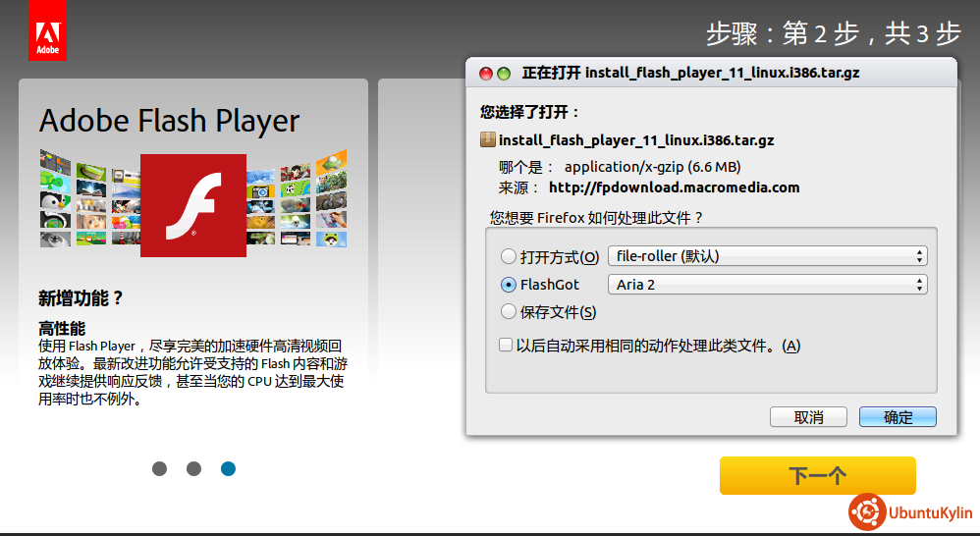The height and width of the screenshot is (536, 980).
Task: Select the FlashGot radio button
Action: point(509,285)
